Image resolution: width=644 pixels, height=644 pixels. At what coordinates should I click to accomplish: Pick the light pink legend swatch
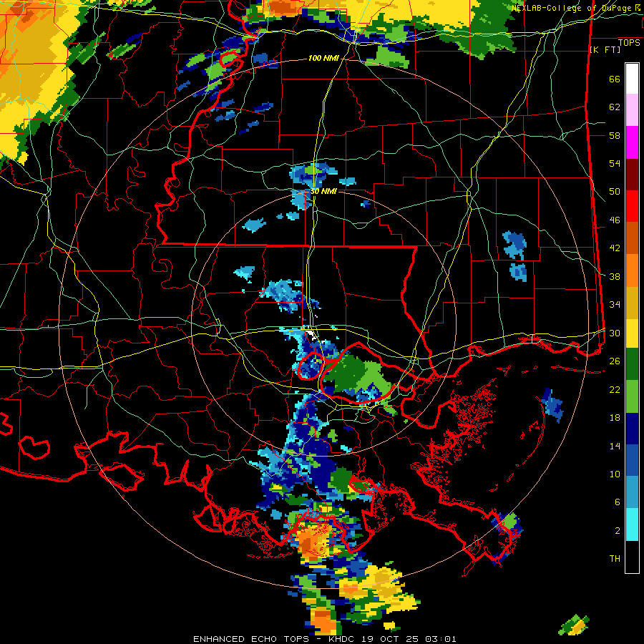(632, 110)
